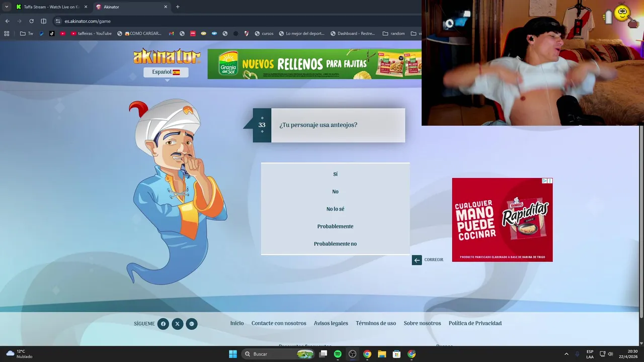This screenshot has width=644, height=362.
Task: Open Spotify from the taskbar
Action: [x=338, y=354]
